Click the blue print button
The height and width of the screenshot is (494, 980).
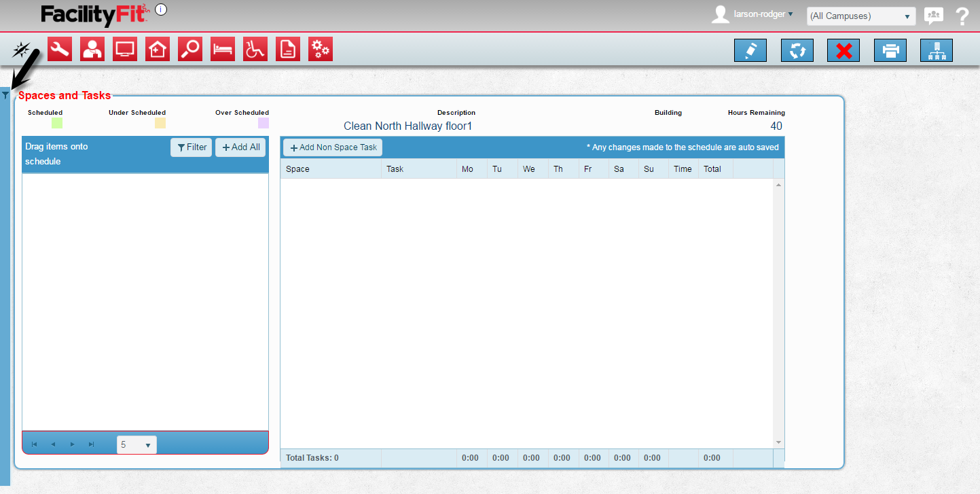click(890, 50)
